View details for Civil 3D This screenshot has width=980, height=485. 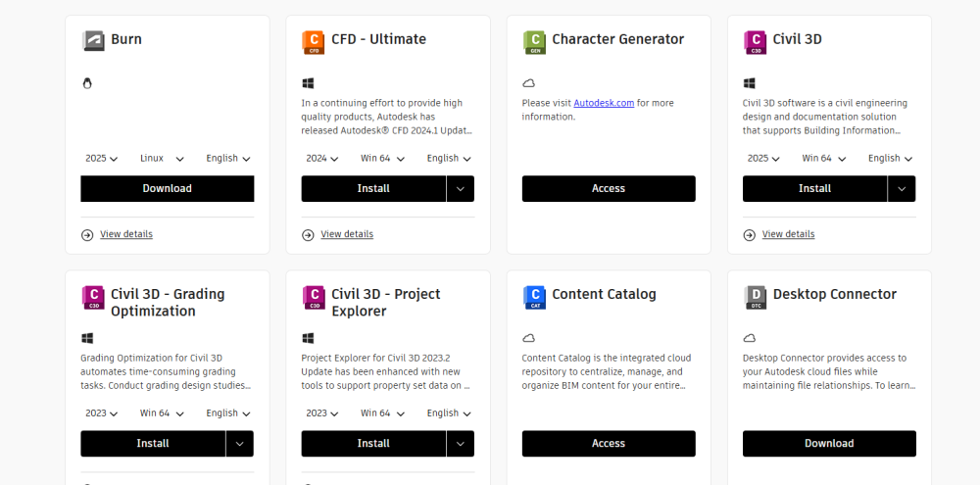788,234
